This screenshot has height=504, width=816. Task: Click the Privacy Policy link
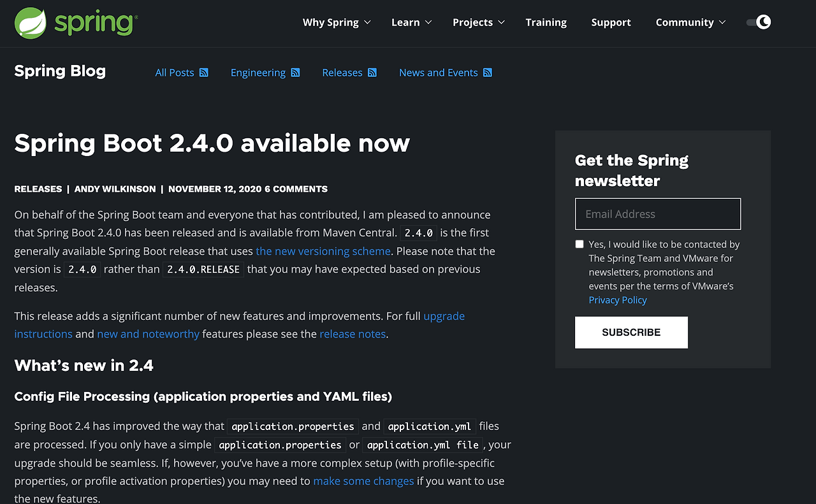(617, 299)
